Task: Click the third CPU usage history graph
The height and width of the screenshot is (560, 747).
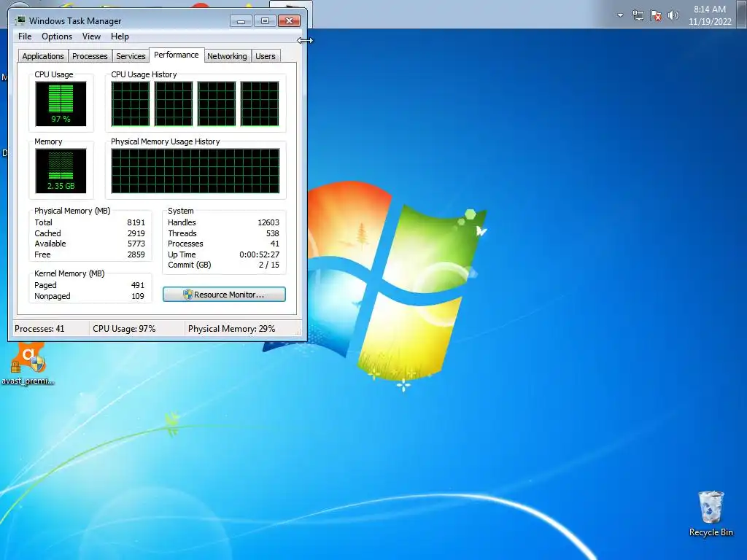Action: (216, 104)
